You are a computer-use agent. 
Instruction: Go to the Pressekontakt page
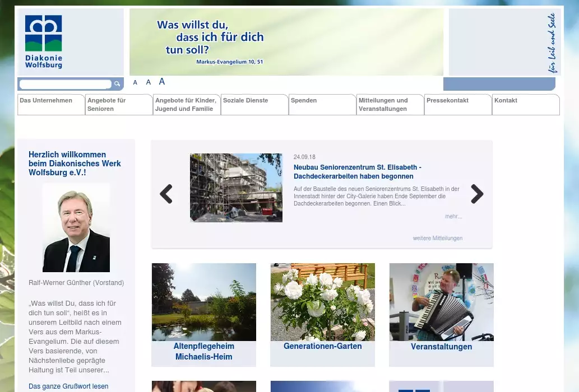coord(447,101)
